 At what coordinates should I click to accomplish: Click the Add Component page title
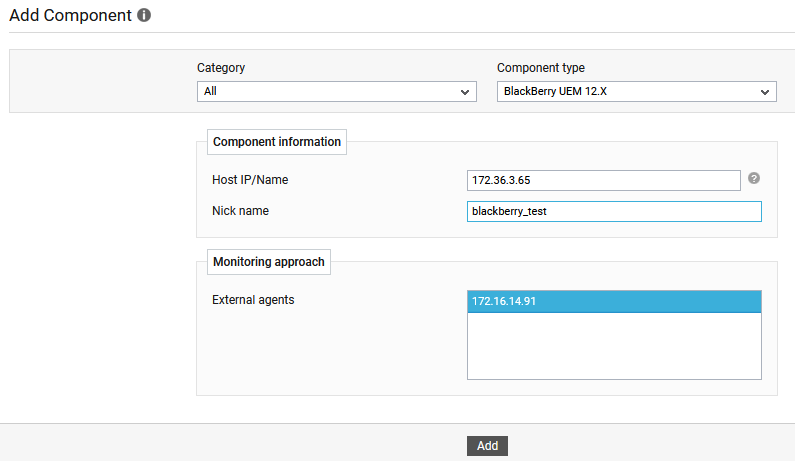tap(70, 15)
